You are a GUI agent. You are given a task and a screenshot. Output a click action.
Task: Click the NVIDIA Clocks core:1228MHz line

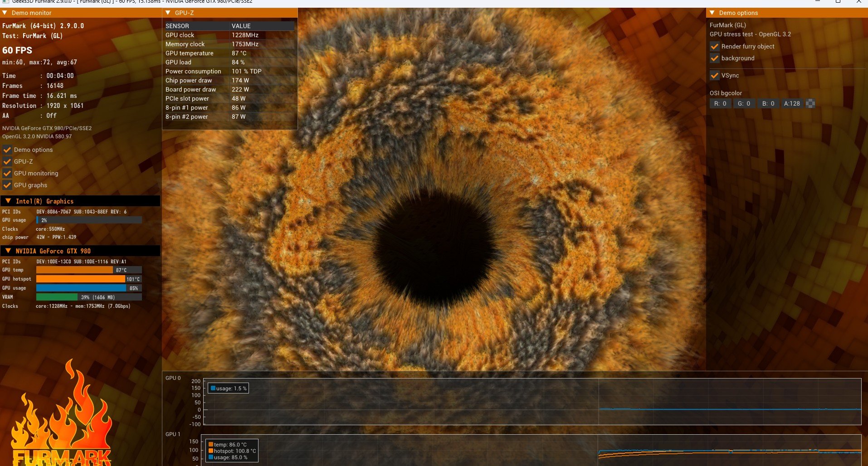pos(83,306)
